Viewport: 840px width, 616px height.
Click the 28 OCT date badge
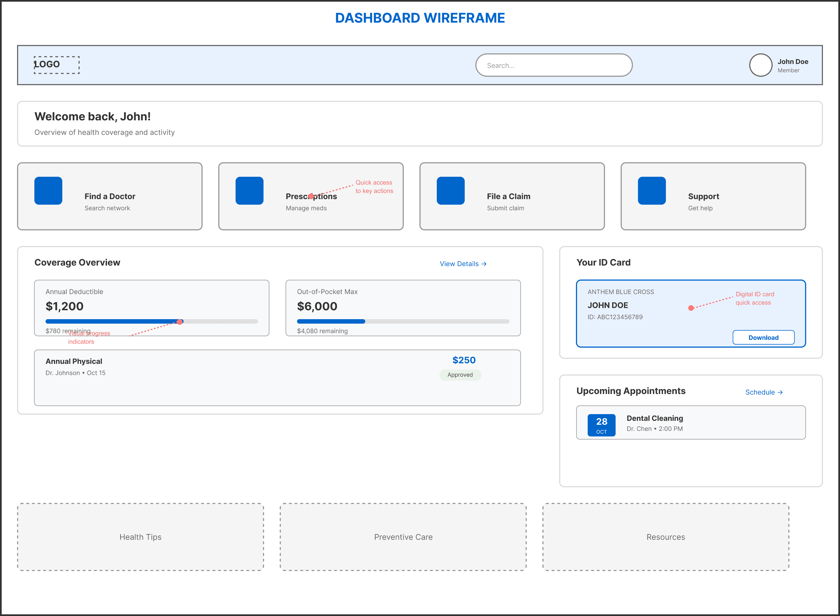pos(601,425)
